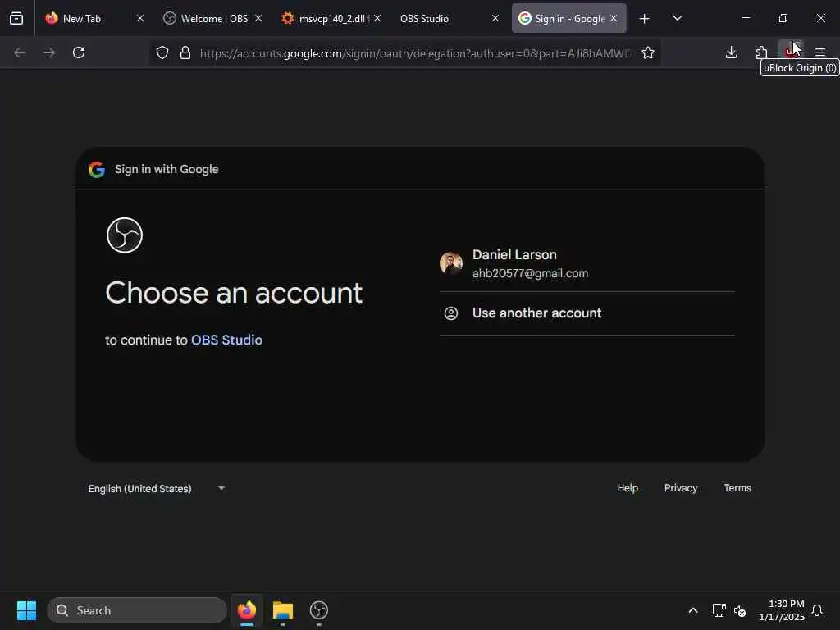This screenshot has width=840, height=630.
Task: Expand the list all tabs chevron
Action: coord(677,18)
